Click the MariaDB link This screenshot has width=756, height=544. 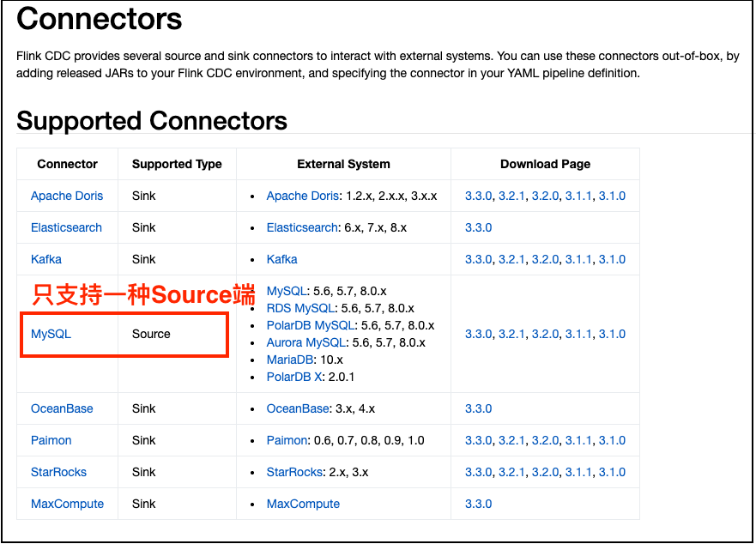click(x=290, y=360)
